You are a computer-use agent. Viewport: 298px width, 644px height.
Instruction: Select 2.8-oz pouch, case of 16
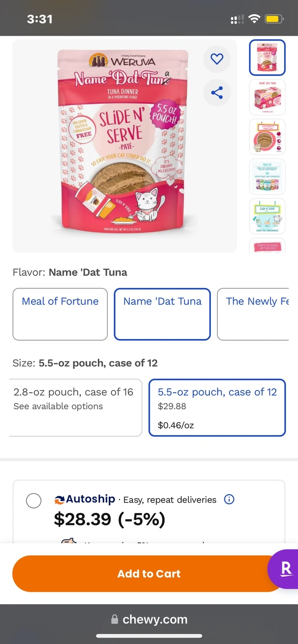tap(75, 407)
